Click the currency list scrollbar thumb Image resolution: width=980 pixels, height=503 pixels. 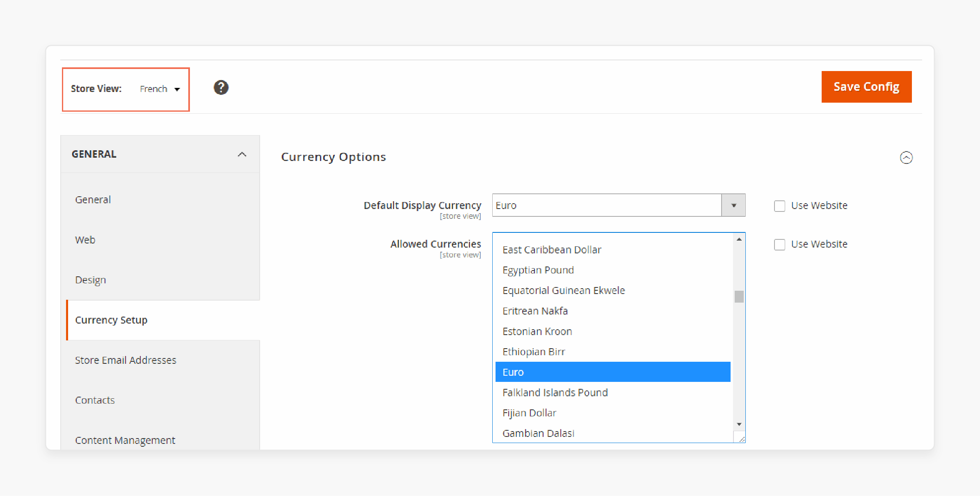[739, 296]
